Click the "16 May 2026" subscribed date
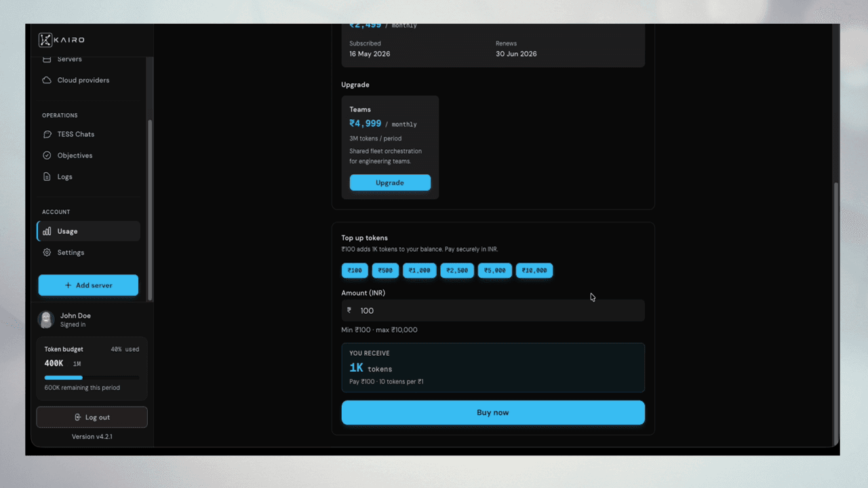The image size is (868, 488). click(x=370, y=54)
